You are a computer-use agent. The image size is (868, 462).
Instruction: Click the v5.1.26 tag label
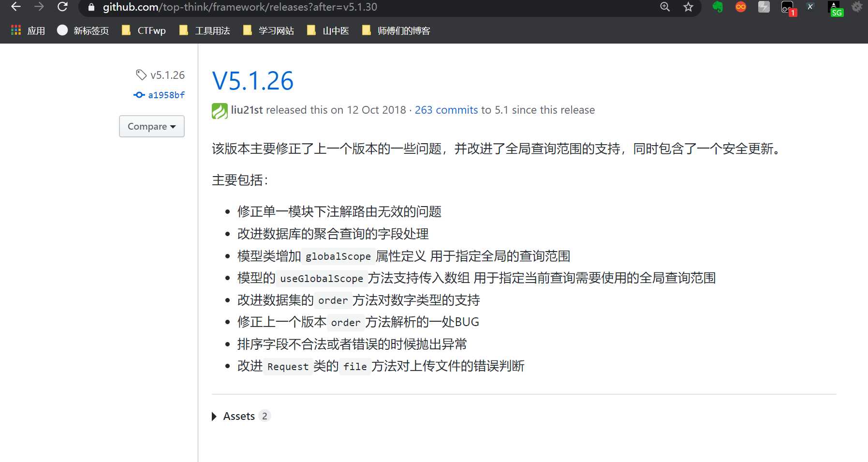[167, 75]
